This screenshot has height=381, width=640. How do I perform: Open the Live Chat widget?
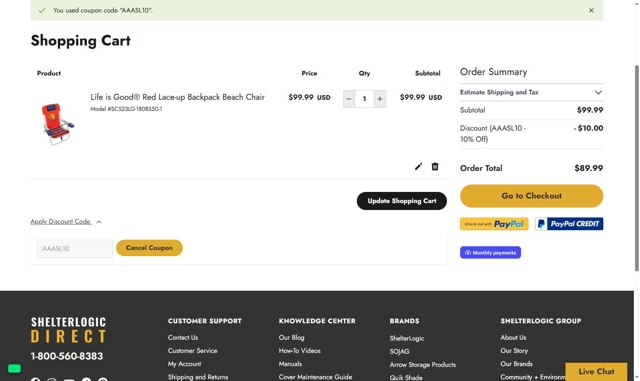(x=596, y=372)
